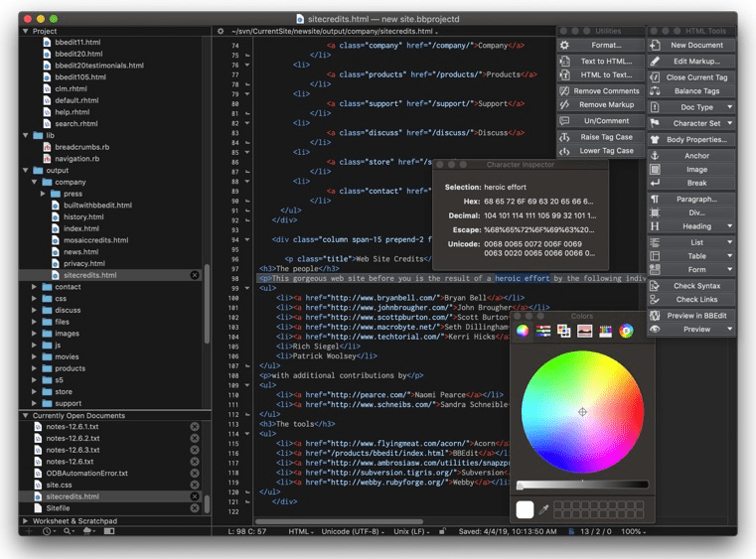Fold code at line 94
This screenshot has width=756, height=559.
coord(247,239)
